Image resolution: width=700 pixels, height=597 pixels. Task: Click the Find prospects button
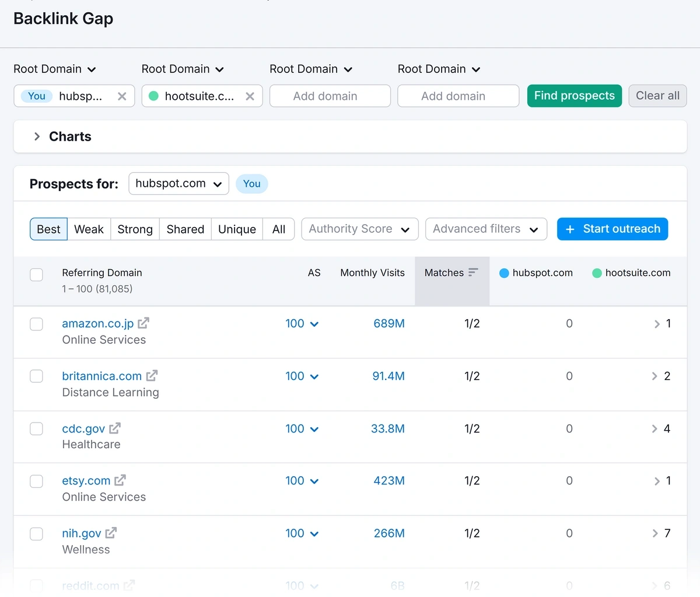click(574, 96)
